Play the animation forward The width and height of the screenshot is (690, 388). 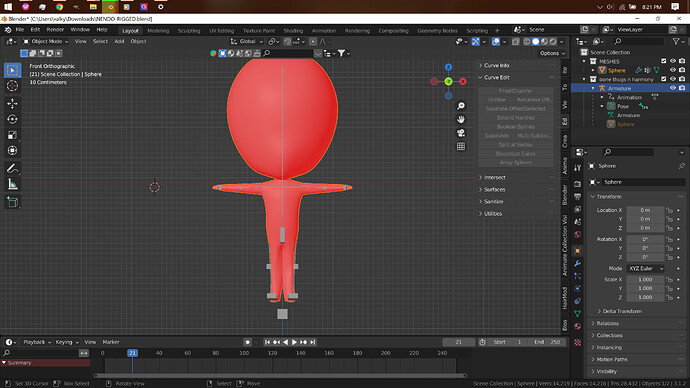(x=294, y=342)
